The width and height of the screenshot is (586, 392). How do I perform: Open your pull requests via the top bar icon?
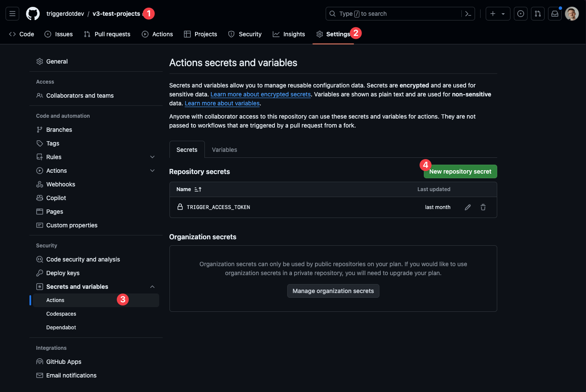click(x=537, y=13)
